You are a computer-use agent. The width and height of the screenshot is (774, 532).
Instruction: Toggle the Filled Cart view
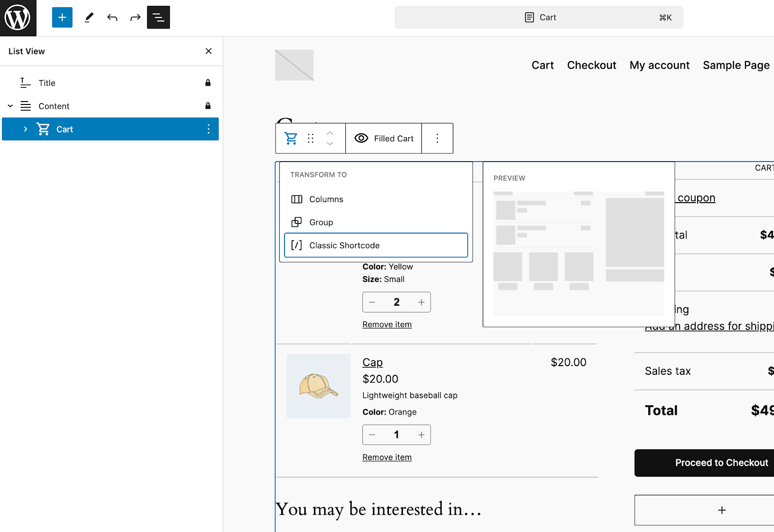tap(384, 138)
